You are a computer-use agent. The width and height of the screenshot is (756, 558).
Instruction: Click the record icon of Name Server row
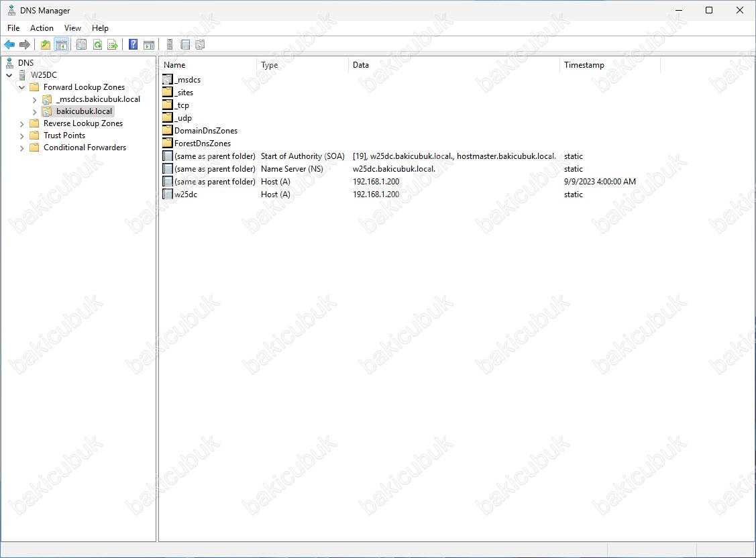pos(167,168)
